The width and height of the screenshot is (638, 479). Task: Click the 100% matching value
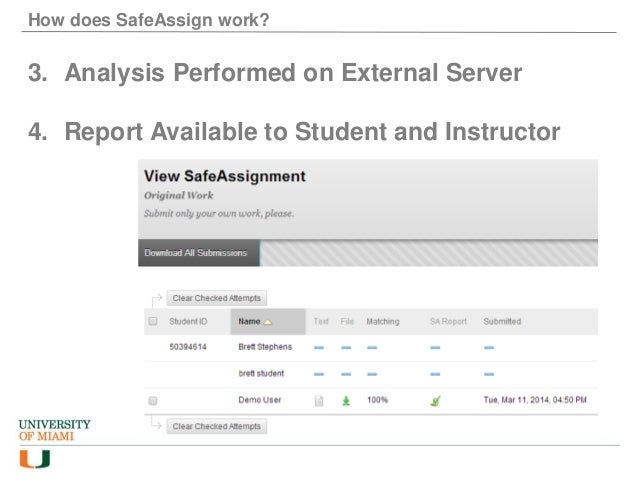(377, 400)
